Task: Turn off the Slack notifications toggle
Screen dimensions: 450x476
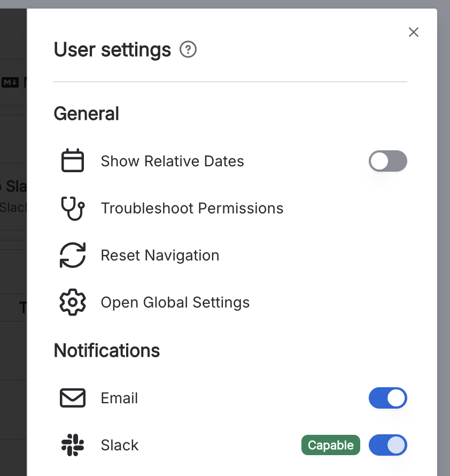Action: coord(387,445)
